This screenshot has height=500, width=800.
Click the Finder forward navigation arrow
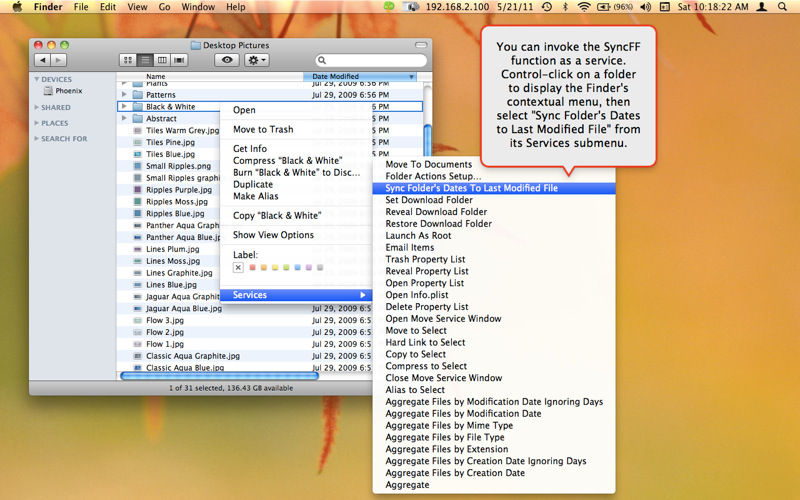click(59, 60)
